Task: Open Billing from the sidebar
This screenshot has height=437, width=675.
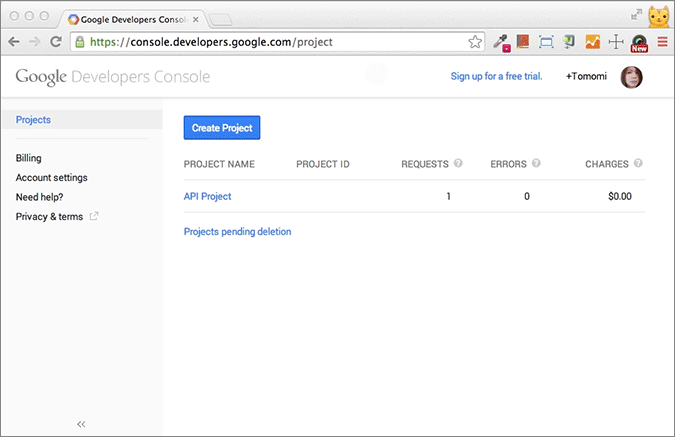Action: pos(29,158)
